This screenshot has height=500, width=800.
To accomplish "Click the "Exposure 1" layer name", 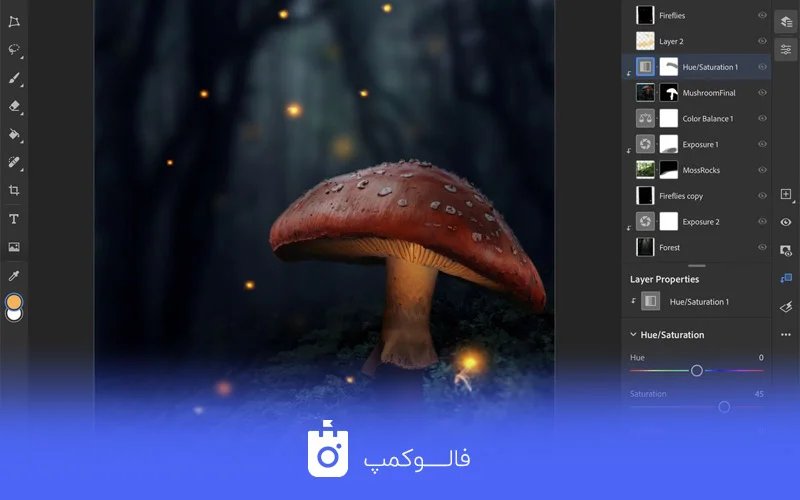I will point(700,144).
